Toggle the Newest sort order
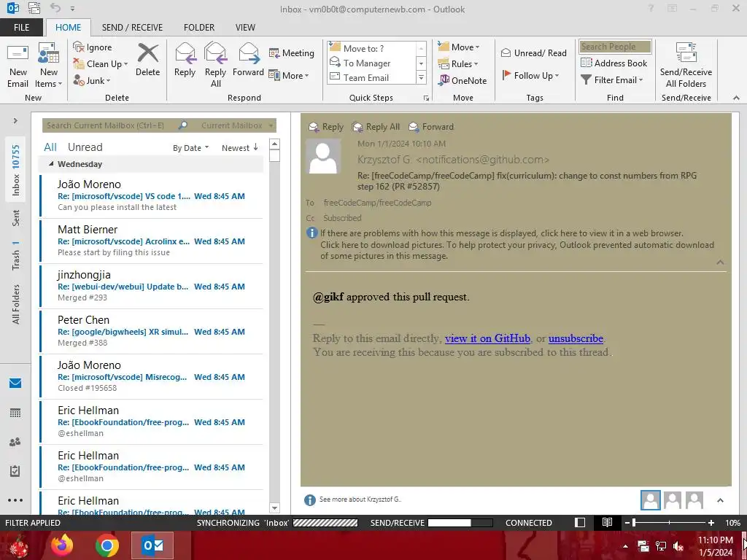The image size is (747, 560). [x=239, y=147]
